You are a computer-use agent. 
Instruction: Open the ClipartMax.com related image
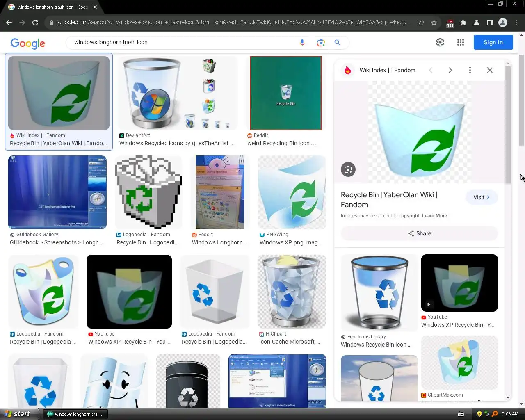(459, 363)
